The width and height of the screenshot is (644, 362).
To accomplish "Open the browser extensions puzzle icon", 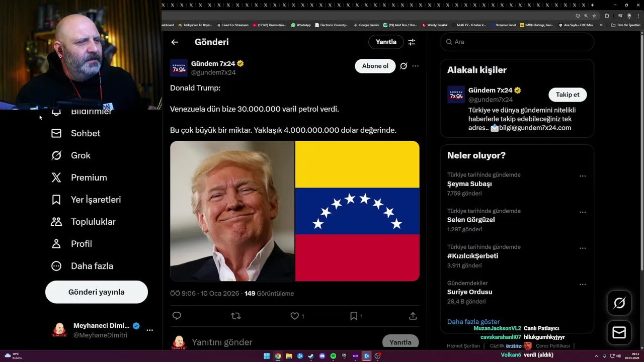I will (607, 16).
